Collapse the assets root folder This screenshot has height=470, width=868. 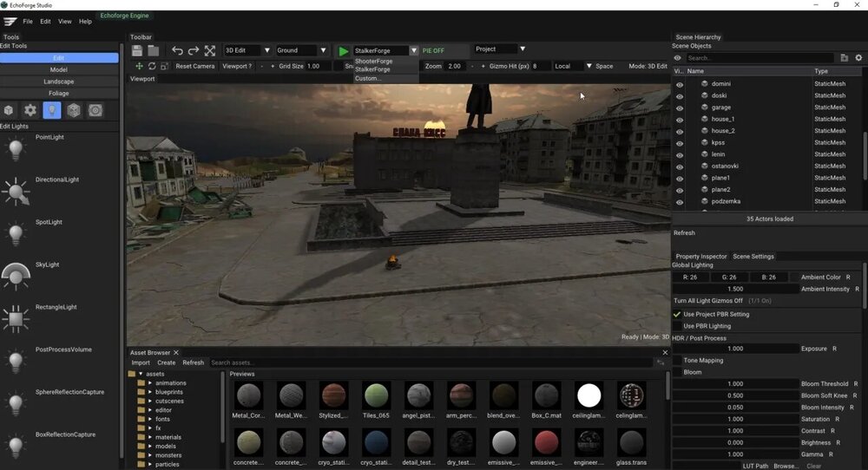tap(141, 374)
